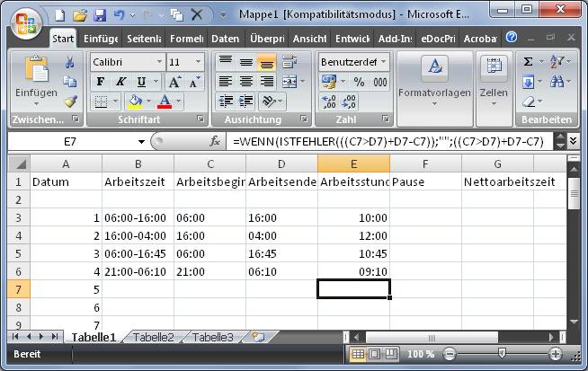Open the Benutzerdef number format dropdown
This screenshot has width=588, height=371.
click(384, 62)
